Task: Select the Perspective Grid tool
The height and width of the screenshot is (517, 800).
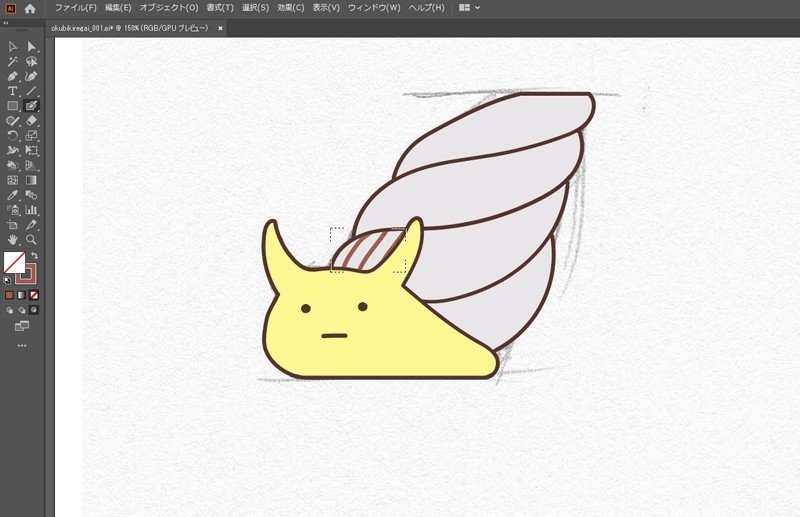Action: point(32,165)
